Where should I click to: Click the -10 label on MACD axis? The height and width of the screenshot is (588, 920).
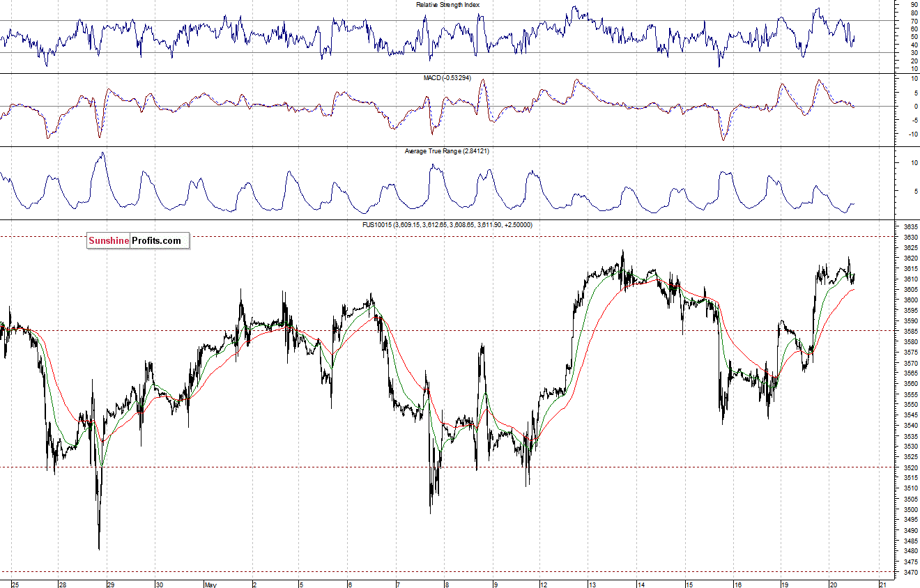tap(912, 134)
